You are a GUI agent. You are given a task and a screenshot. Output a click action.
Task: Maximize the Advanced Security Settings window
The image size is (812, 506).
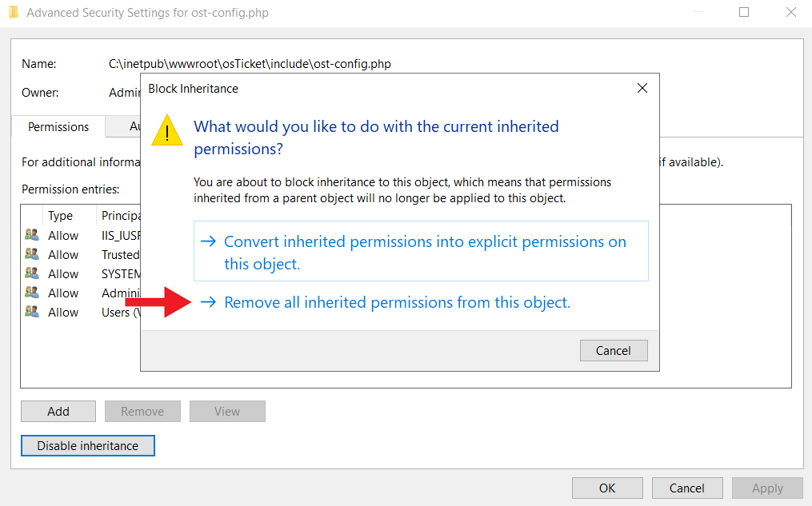[x=744, y=13]
